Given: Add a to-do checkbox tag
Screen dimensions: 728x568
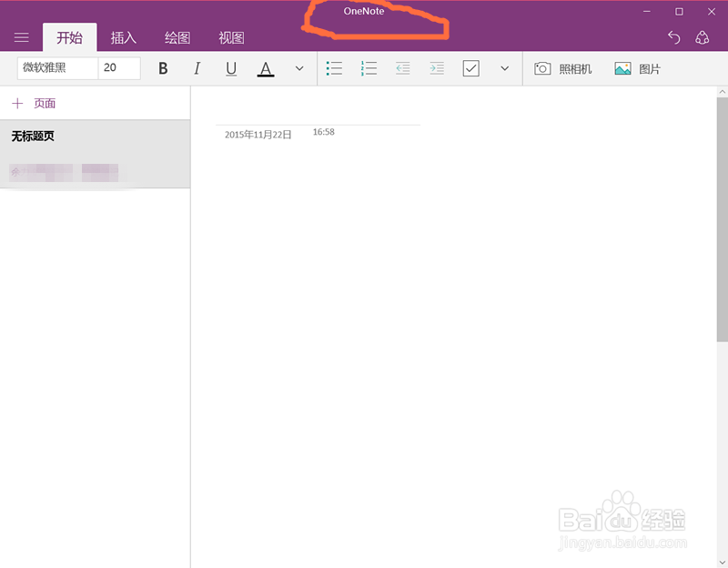Looking at the screenshot, I should (x=470, y=69).
